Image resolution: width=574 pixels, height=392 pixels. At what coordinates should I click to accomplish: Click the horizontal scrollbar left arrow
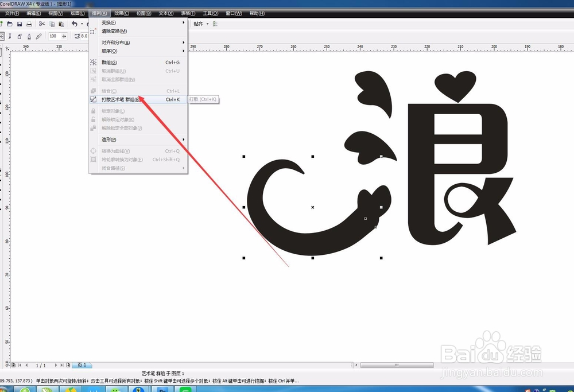[356, 365]
